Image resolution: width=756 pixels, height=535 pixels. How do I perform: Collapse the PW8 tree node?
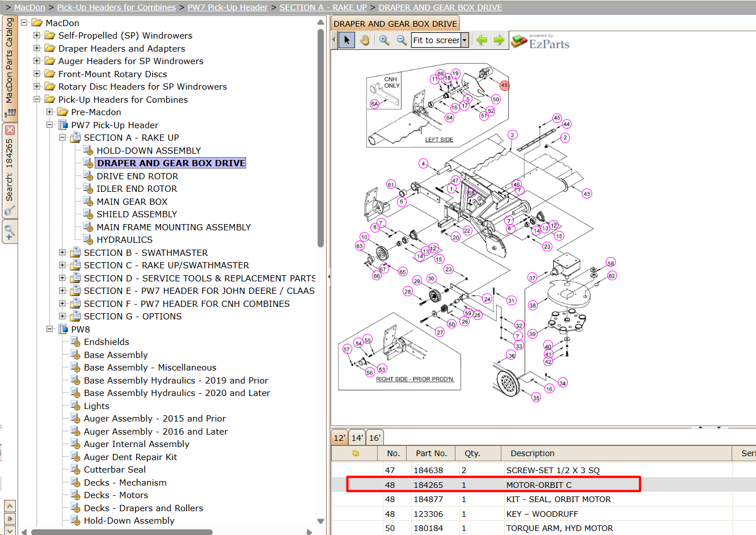pyautogui.click(x=49, y=329)
